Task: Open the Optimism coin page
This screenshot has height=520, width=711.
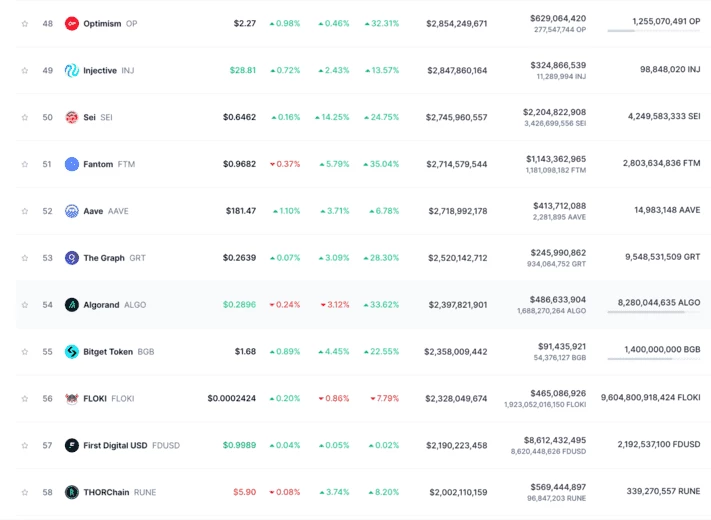Action: point(102,24)
